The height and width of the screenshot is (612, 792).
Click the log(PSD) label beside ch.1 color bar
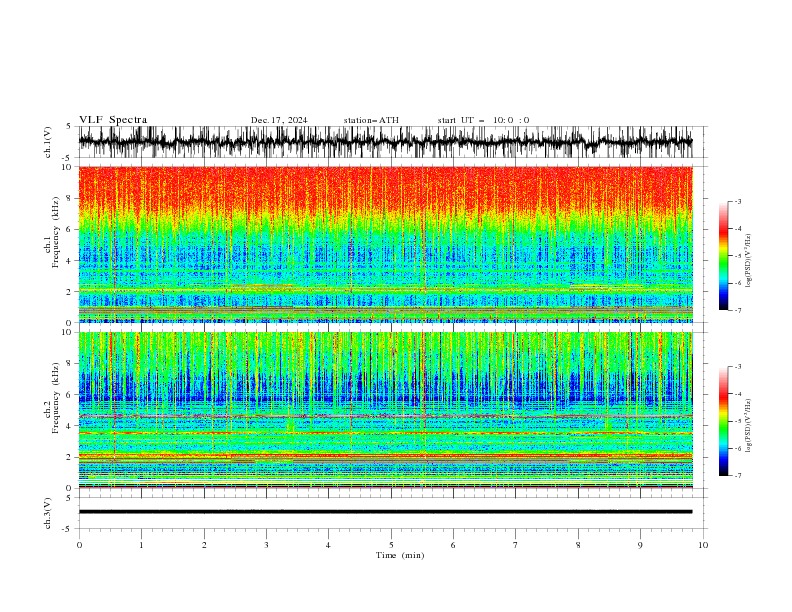[x=748, y=261]
